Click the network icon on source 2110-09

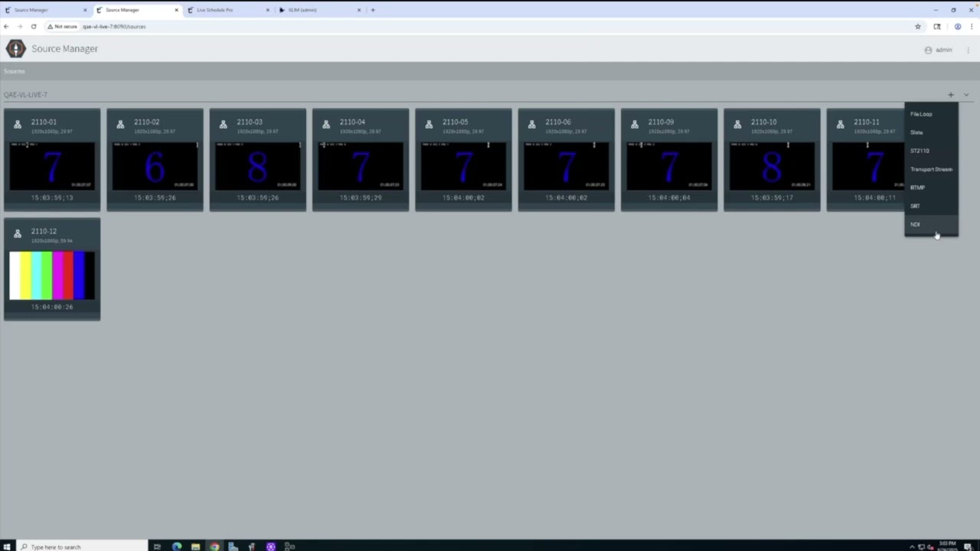coord(634,125)
